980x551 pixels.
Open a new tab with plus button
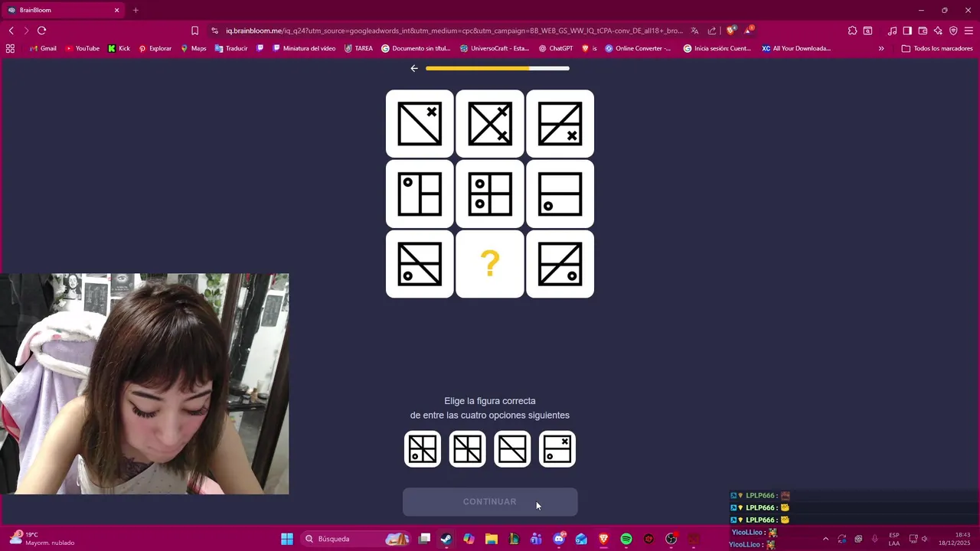[136, 10]
